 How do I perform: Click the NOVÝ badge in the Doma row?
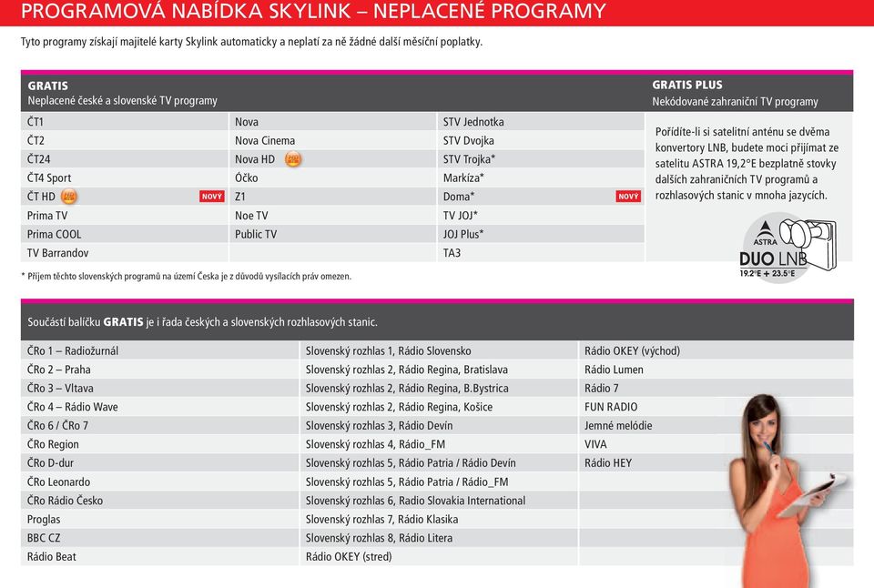pyautogui.click(x=628, y=197)
